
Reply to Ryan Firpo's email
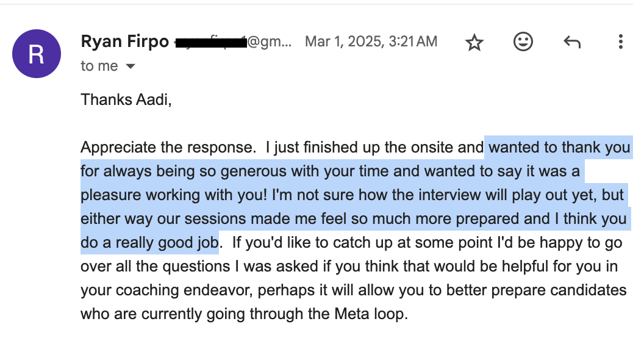pos(571,42)
